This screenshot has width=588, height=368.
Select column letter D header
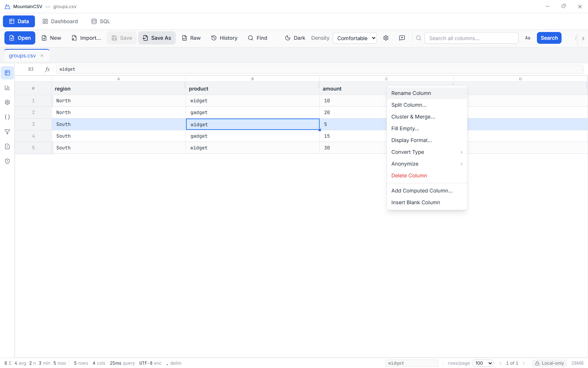[x=520, y=79]
